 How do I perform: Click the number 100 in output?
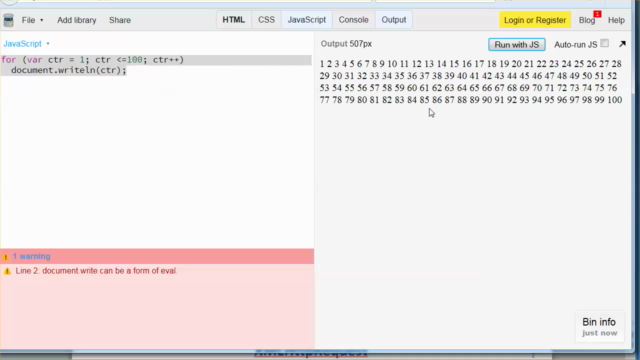(x=614, y=100)
